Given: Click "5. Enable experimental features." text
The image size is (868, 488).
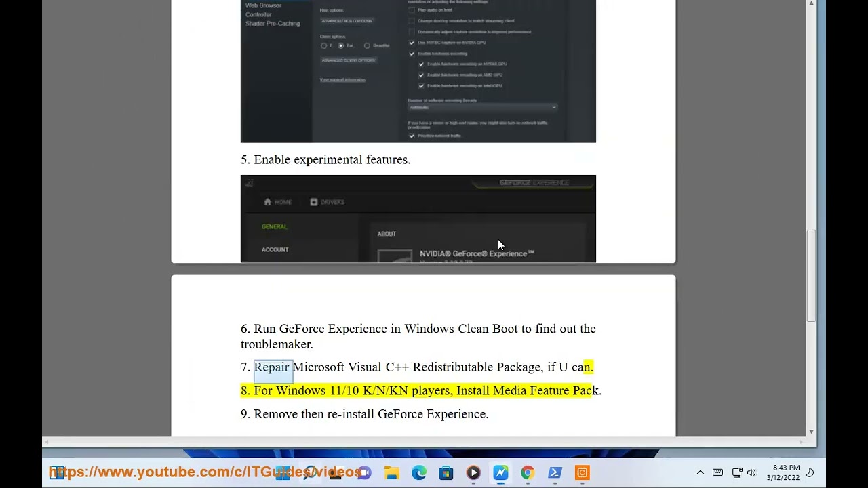Looking at the screenshot, I should click(x=325, y=160).
